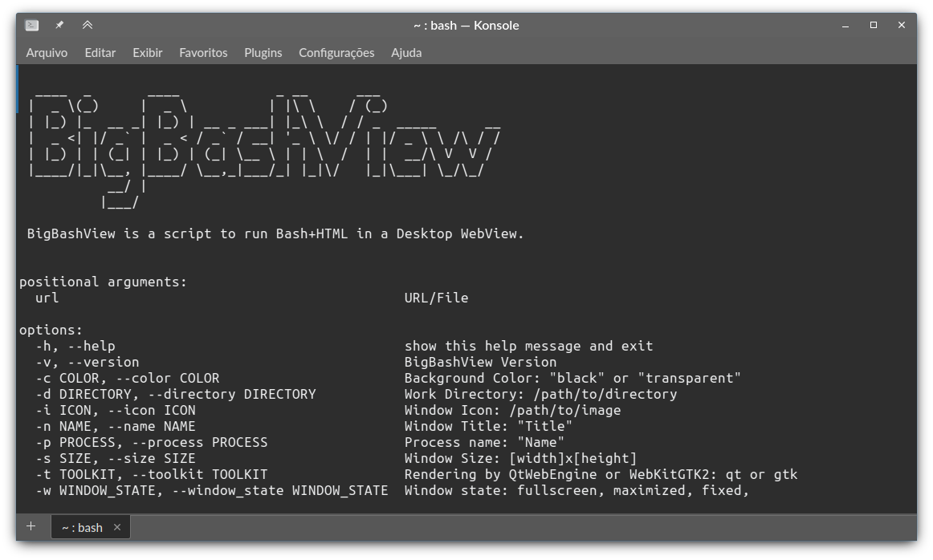This screenshot has width=933, height=560.
Task: Click the 'BigBashView Version' description
Action: pyautogui.click(x=480, y=362)
